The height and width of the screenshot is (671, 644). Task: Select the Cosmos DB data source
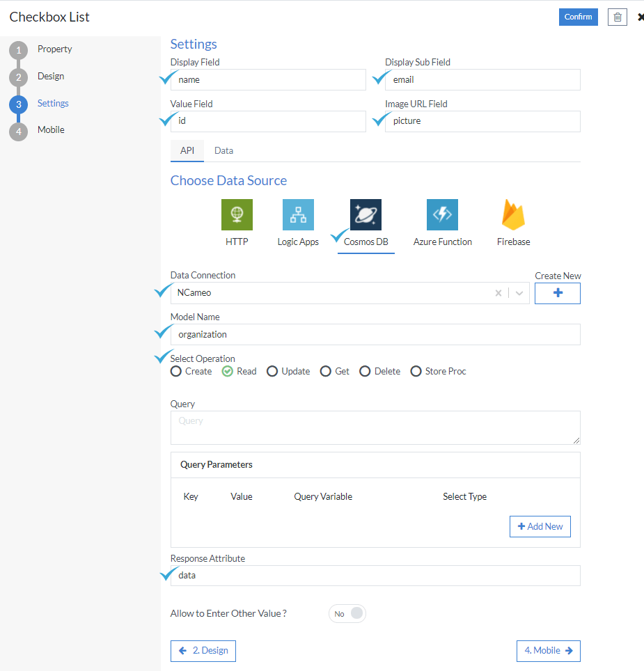point(366,214)
